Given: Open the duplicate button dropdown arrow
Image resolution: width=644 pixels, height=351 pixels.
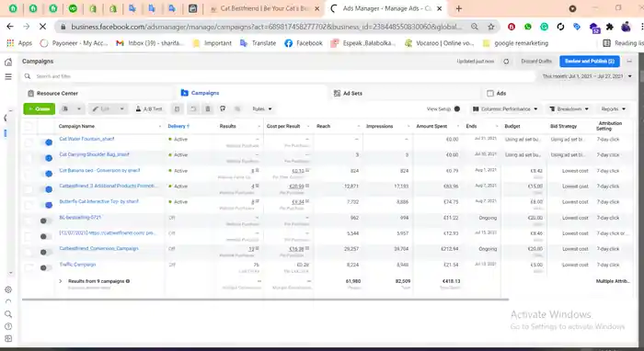Looking at the screenshot, I should pyautogui.click(x=79, y=108).
